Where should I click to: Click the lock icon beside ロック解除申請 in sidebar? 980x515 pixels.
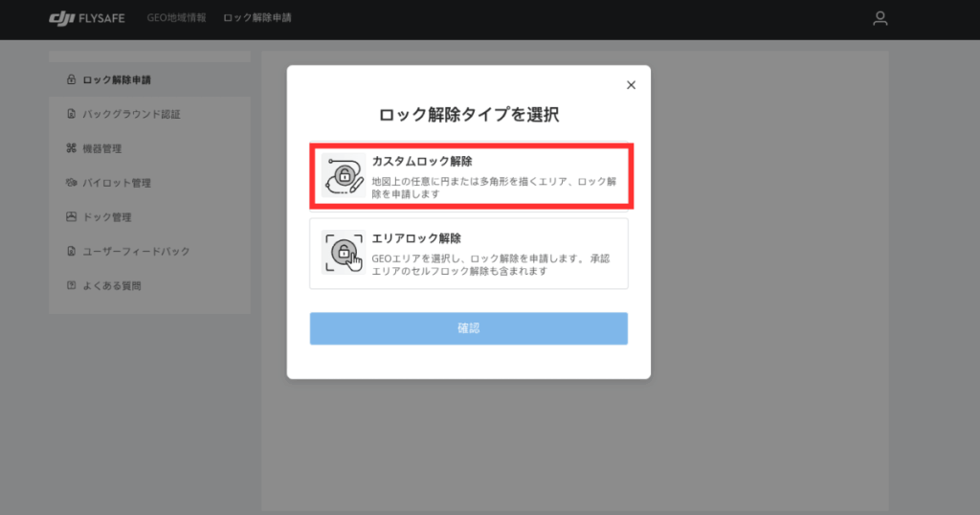coord(71,79)
